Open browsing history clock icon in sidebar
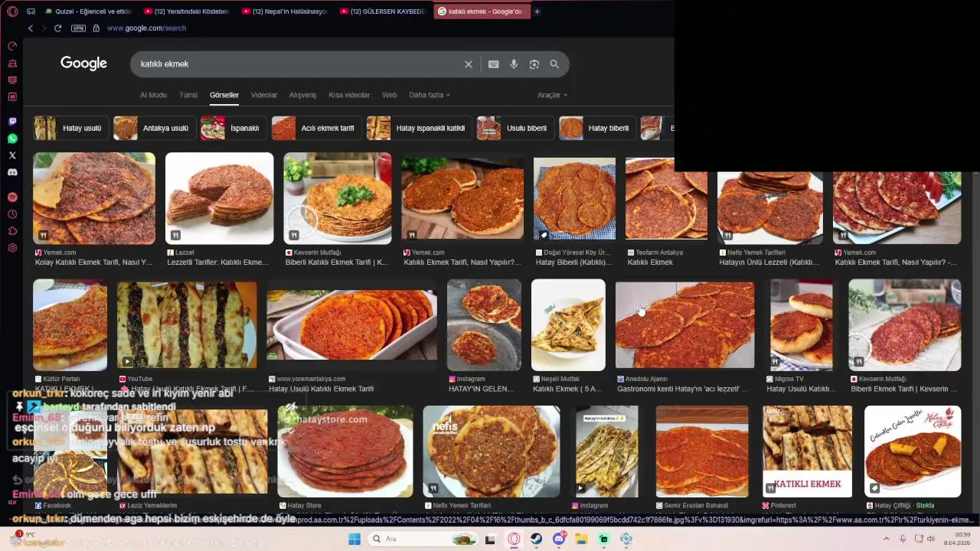The width and height of the screenshot is (980, 551). (12, 214)
